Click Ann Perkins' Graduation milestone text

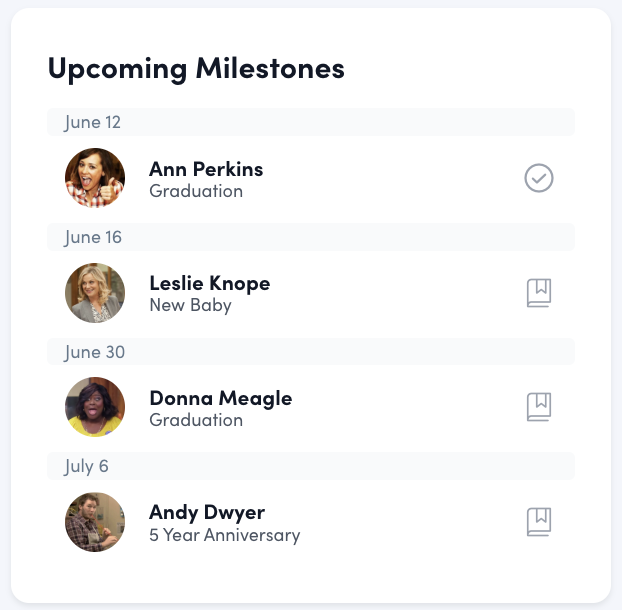pos(196,191)
